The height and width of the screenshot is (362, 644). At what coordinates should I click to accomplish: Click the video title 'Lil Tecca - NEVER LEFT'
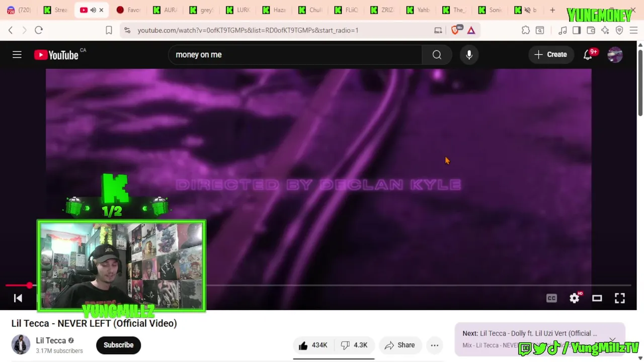(x=94, y=323)
